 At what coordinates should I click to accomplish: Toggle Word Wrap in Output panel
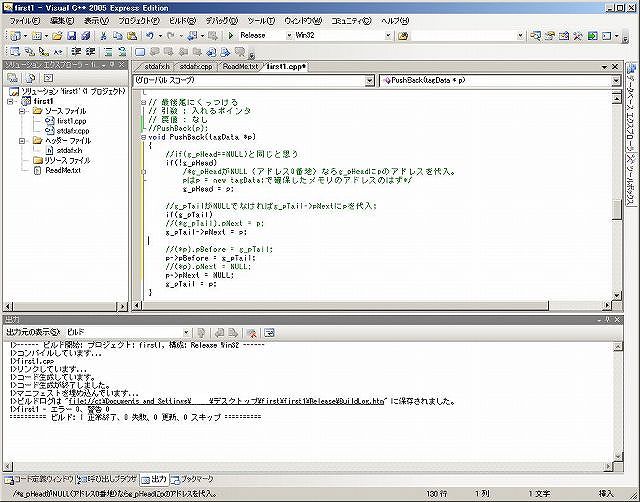coord(269,333)
